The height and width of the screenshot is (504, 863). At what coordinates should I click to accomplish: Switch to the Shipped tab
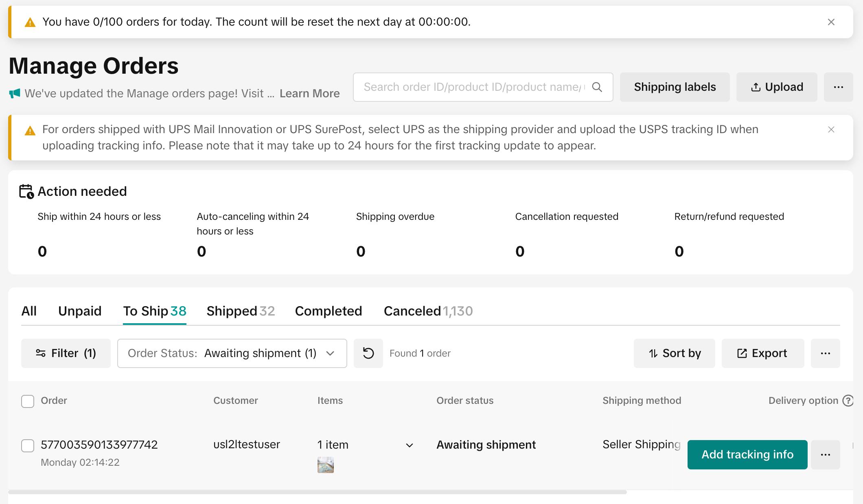[240, 311]
